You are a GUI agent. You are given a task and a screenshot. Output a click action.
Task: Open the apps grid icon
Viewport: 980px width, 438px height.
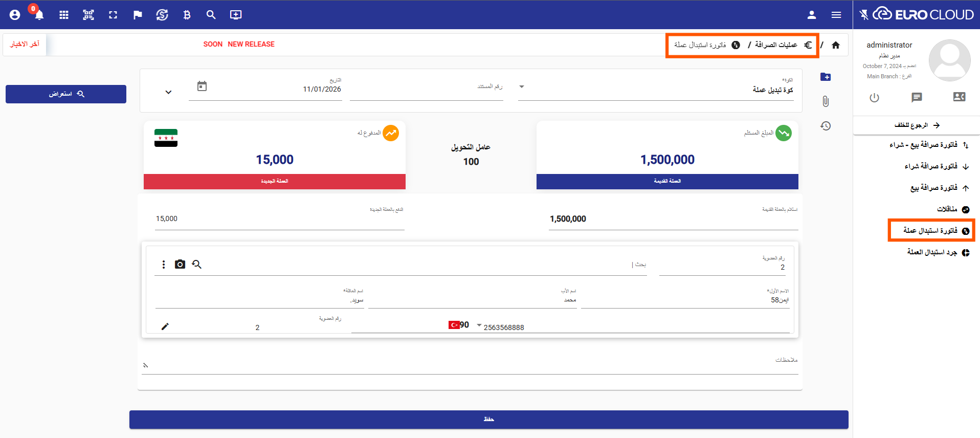coord(64,15)
